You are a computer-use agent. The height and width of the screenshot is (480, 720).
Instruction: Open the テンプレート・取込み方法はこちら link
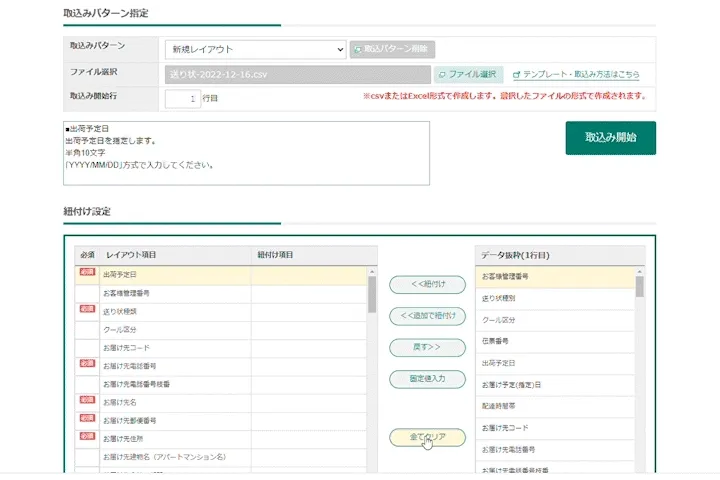(x=576, y=74)
